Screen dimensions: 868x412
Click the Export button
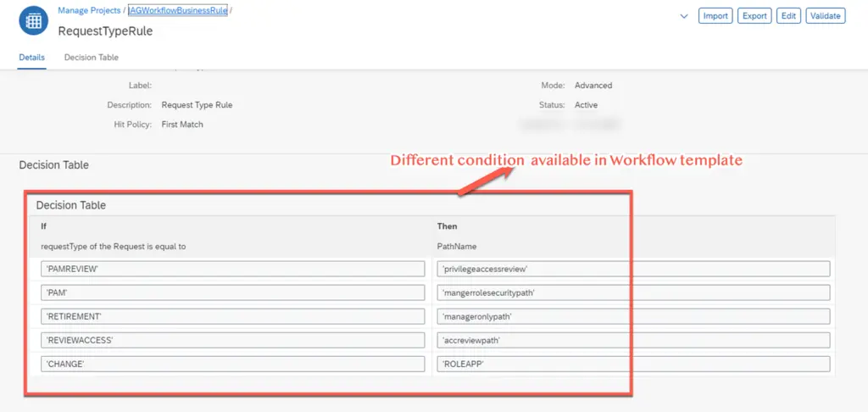pos(754,16)
